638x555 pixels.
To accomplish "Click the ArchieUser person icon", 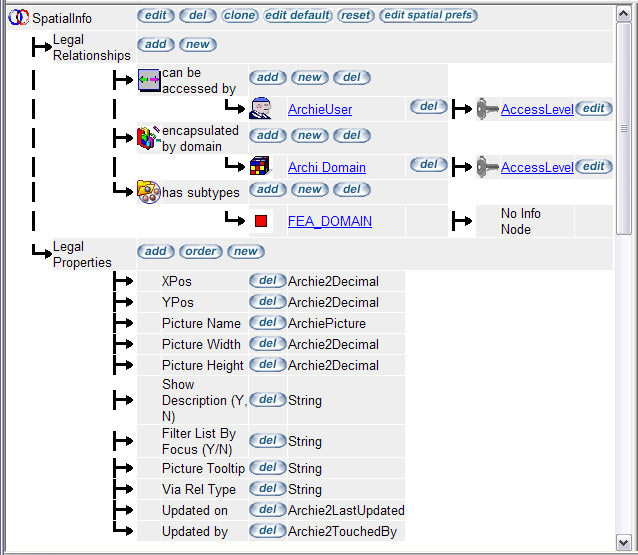I will 261,109.
